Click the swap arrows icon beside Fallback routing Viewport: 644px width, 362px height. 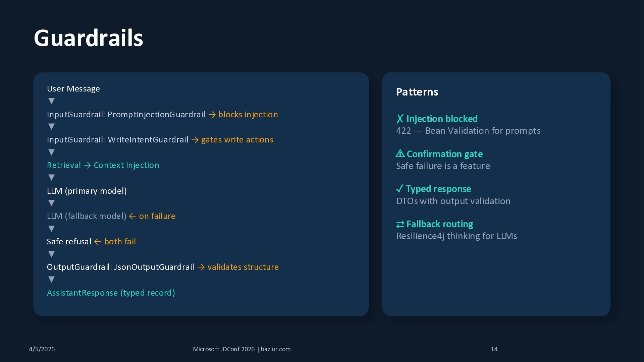tap(400, 224)
